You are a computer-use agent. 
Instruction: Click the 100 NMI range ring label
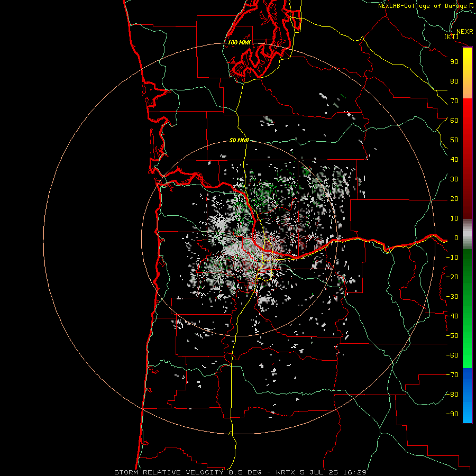[239, 42]
